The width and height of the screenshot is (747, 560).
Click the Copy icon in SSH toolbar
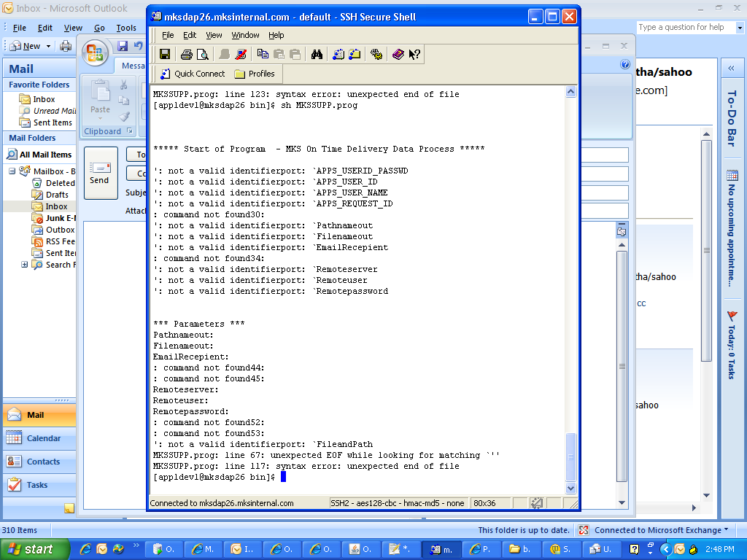(x=263, y=54)
